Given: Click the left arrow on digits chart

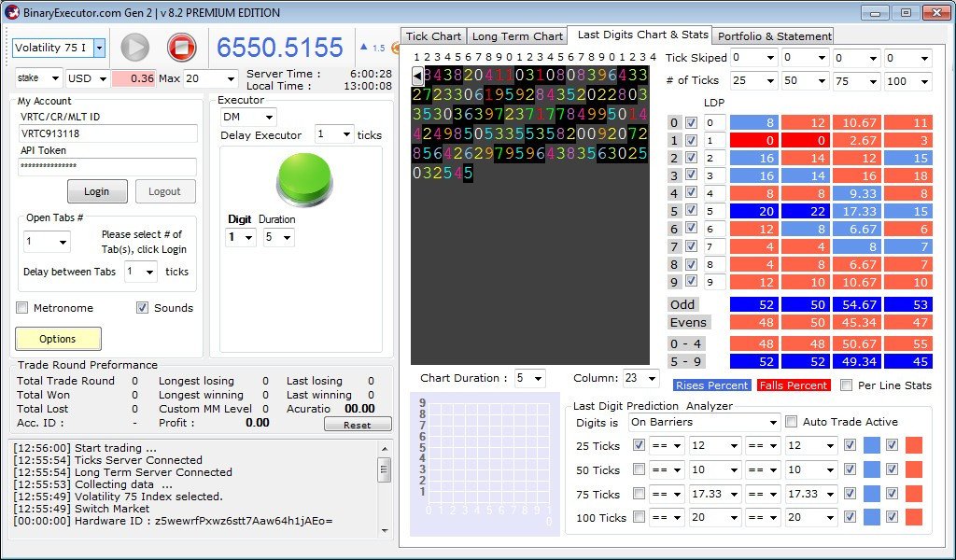Looking at the screenshot, I should [x=417, y=76].
